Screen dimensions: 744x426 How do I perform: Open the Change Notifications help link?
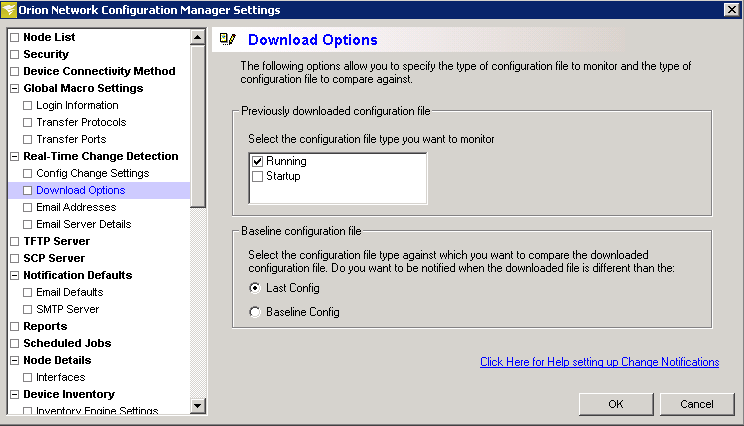click(x=599, y=362)
